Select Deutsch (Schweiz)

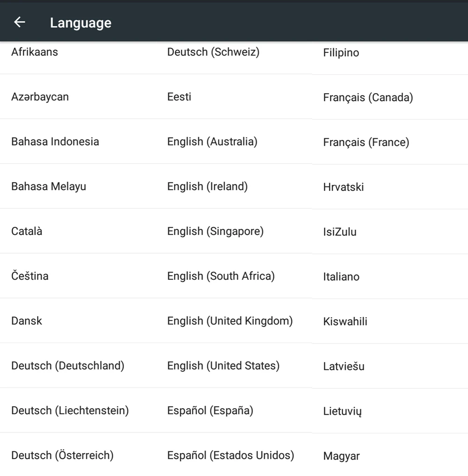[213, 52]
